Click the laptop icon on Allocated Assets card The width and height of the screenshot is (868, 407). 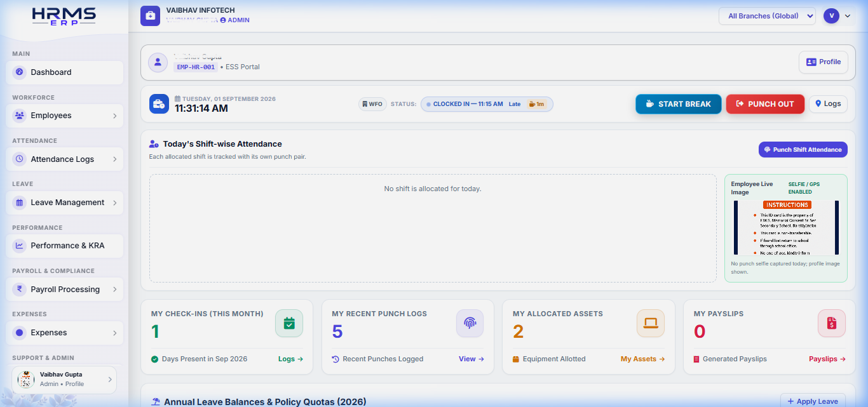651,323
